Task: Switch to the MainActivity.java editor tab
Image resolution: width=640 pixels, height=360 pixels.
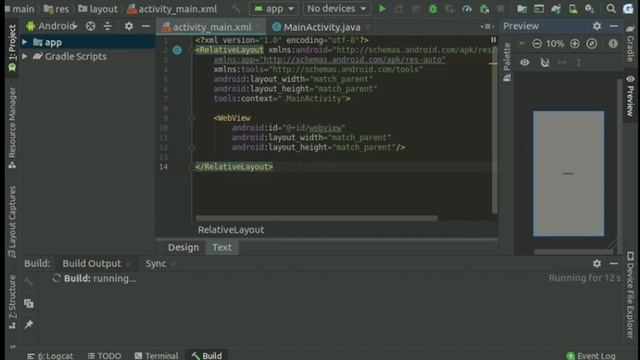Action: (322, 27)
